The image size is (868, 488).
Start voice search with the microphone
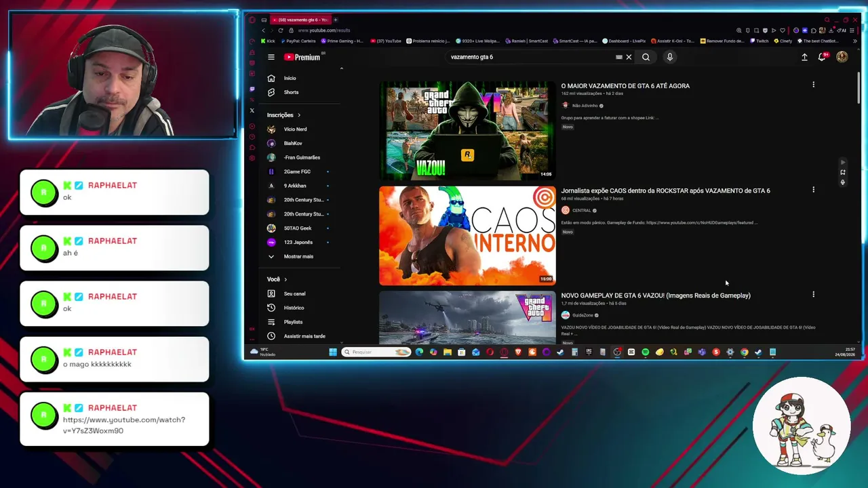(669, 57)
